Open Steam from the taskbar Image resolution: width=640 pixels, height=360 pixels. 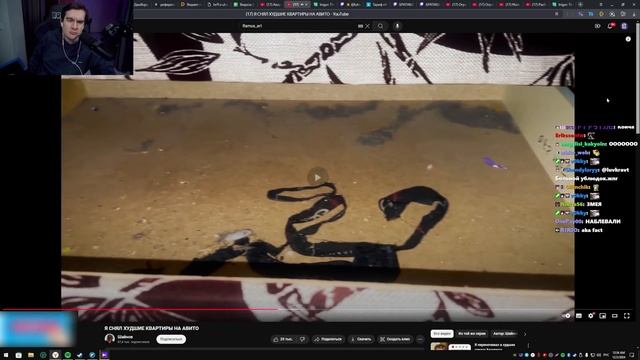click(x=80, y=355)
